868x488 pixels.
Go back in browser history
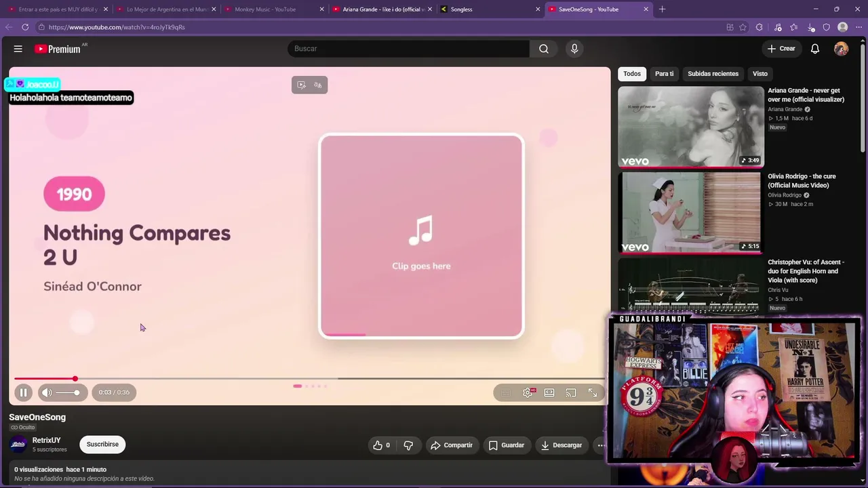pyautogui.click(x=9, y=27)
